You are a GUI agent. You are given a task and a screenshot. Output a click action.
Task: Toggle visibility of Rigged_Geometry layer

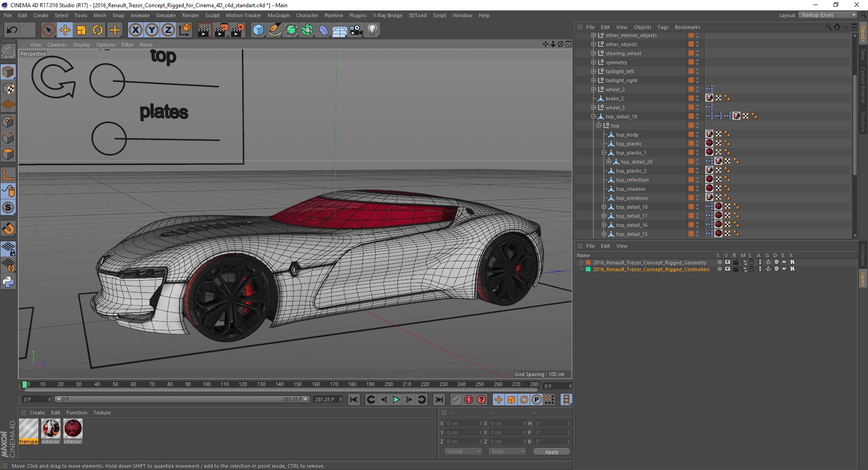pos(727,262)
